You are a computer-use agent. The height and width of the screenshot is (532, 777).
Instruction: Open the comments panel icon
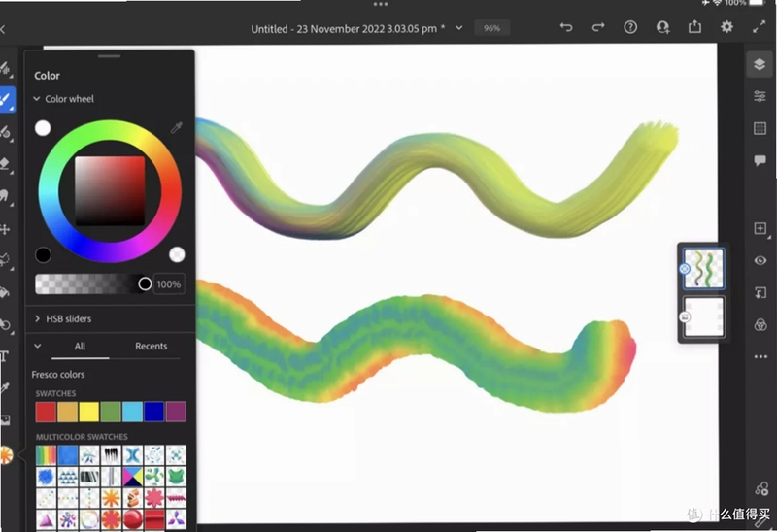tap(760, 160)
